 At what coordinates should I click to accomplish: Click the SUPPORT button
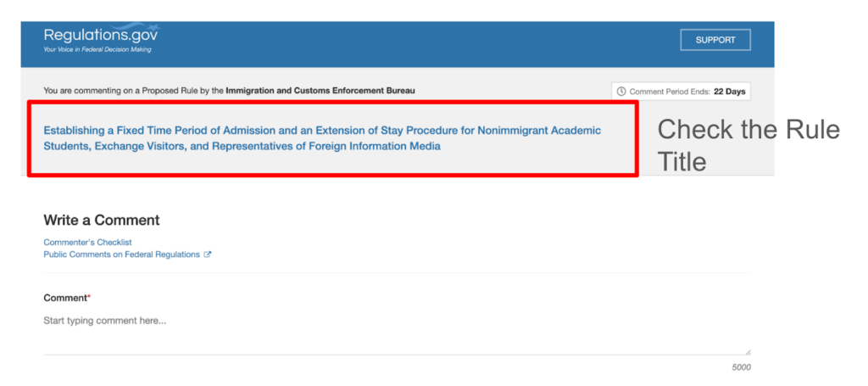(715, 40)
